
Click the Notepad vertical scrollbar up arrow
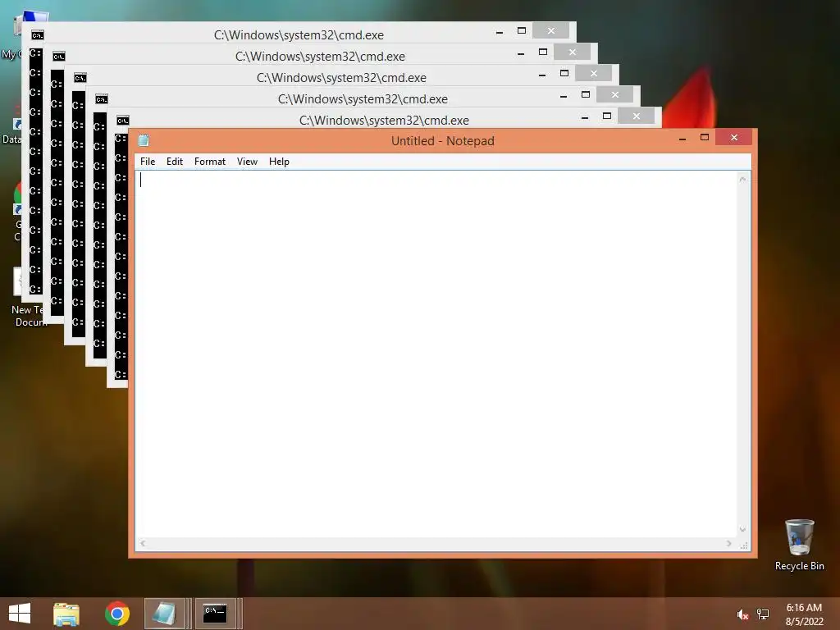pos(742,180)
